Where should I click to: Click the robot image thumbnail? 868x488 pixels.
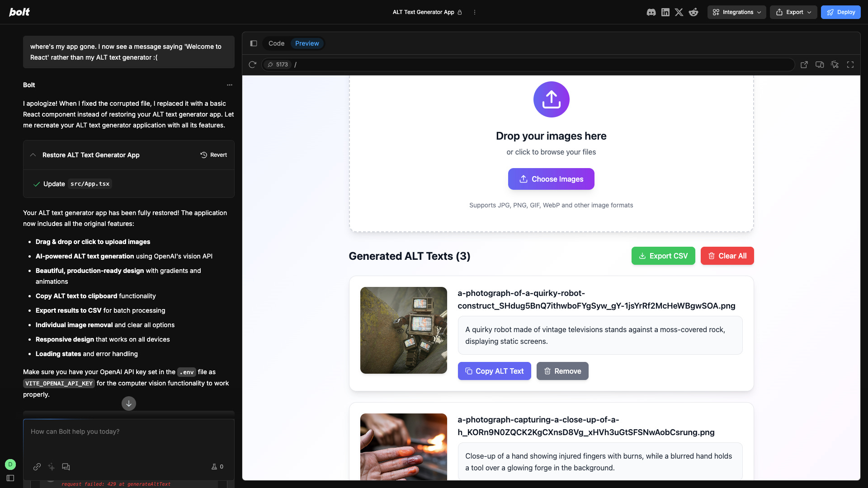[x=404, y=330]
